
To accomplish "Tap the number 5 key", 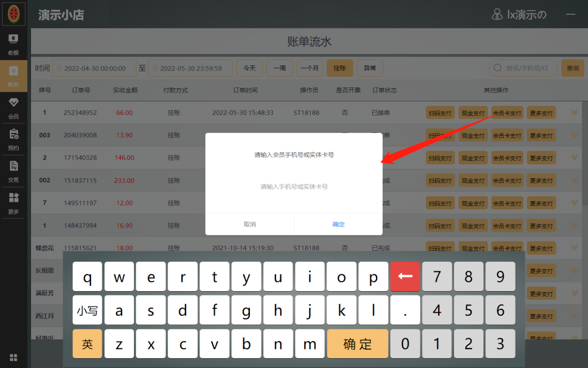I will click(468, 310).
